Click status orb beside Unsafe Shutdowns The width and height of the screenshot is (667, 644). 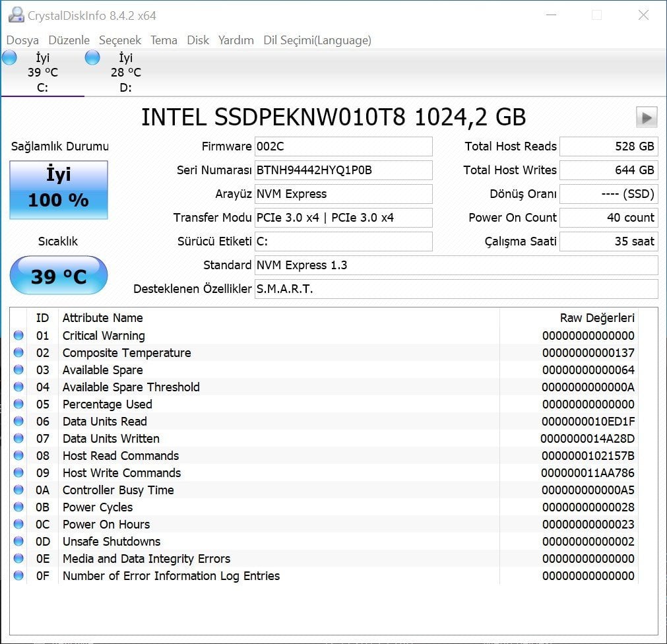tap(18, 541)
